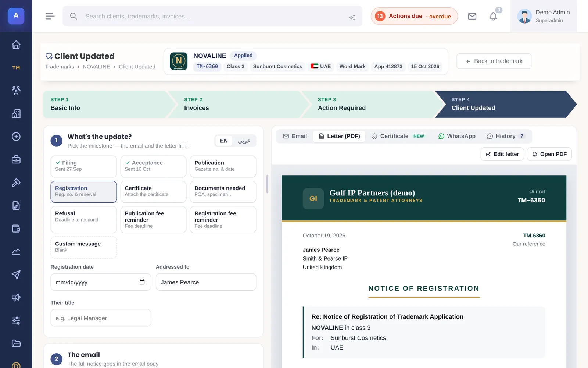
Task: Switch to the Email tab
Action: click(295, 136)
